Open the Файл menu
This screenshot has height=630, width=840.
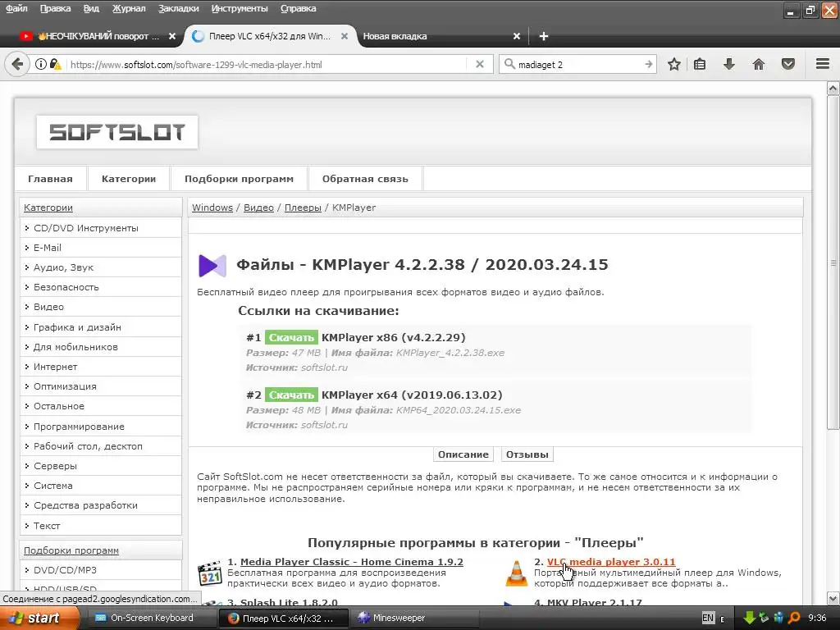[16, 8]
